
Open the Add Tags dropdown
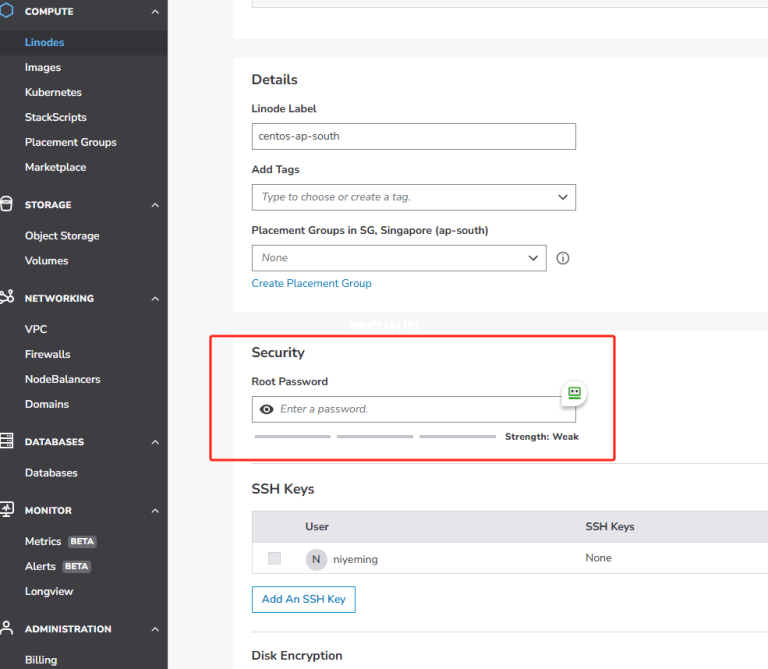coord(562,197)
